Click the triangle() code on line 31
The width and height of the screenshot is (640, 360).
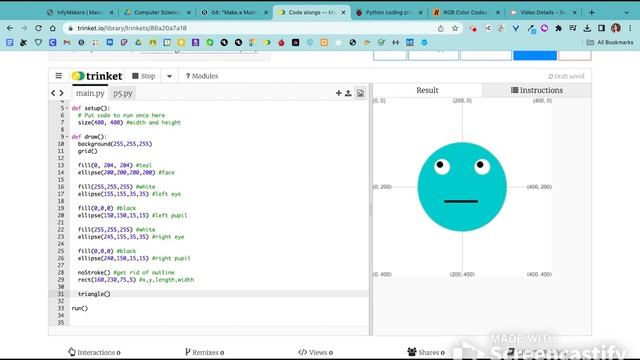pos(94,294)
